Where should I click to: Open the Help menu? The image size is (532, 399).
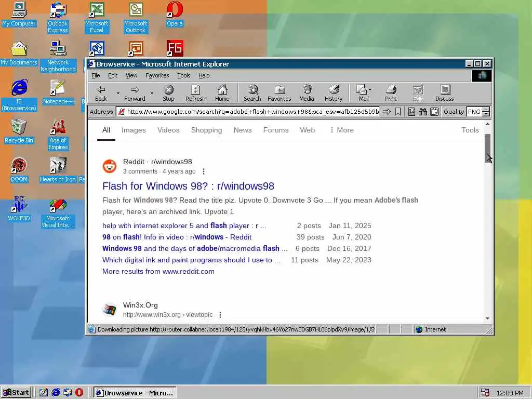click(x=204, y=75)
